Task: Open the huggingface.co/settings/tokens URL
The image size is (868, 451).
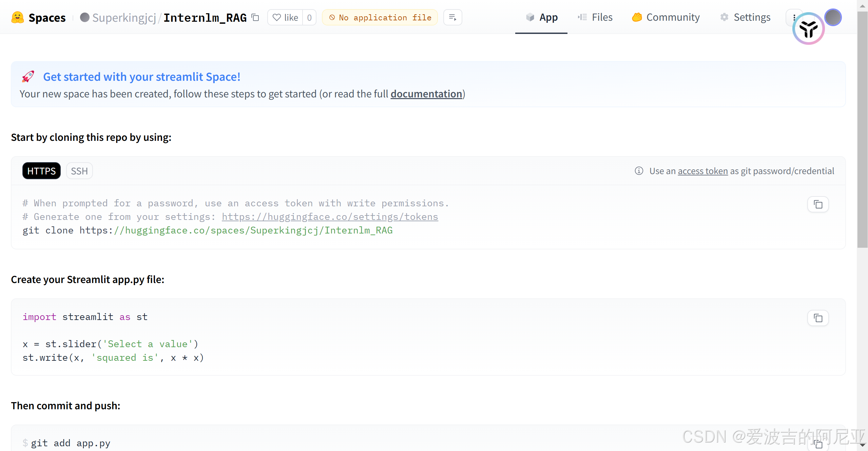Action: click(330, 217)
